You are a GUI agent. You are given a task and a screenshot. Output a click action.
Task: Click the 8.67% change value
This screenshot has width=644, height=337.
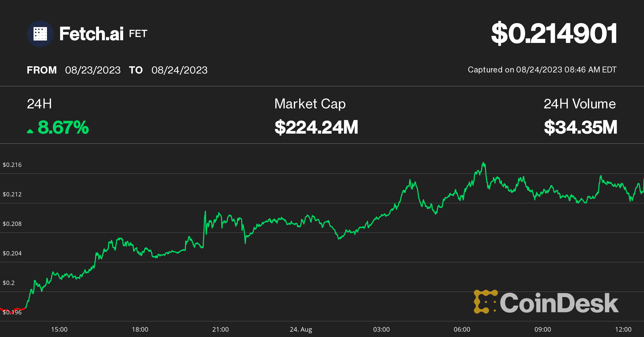[x=63, y=127]
